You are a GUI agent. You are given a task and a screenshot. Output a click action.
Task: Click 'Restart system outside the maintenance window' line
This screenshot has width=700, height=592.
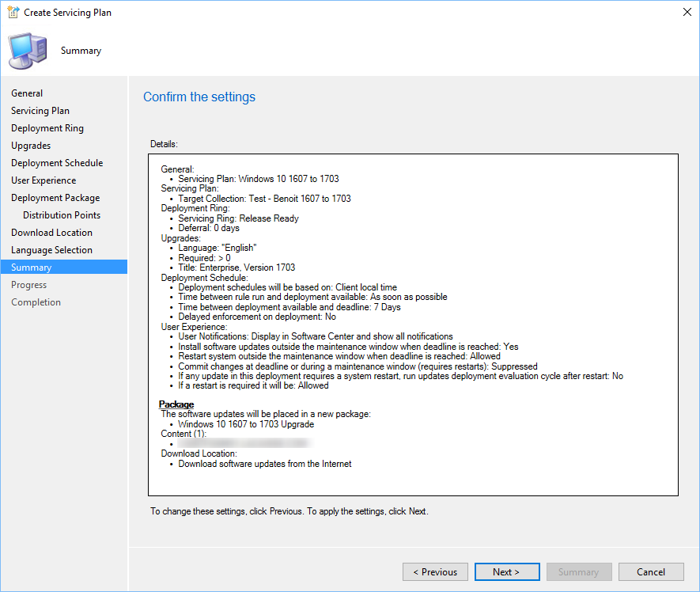339,356
